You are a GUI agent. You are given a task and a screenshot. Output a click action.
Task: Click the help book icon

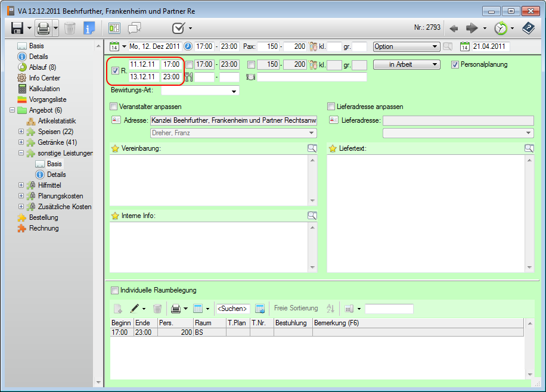528,28
